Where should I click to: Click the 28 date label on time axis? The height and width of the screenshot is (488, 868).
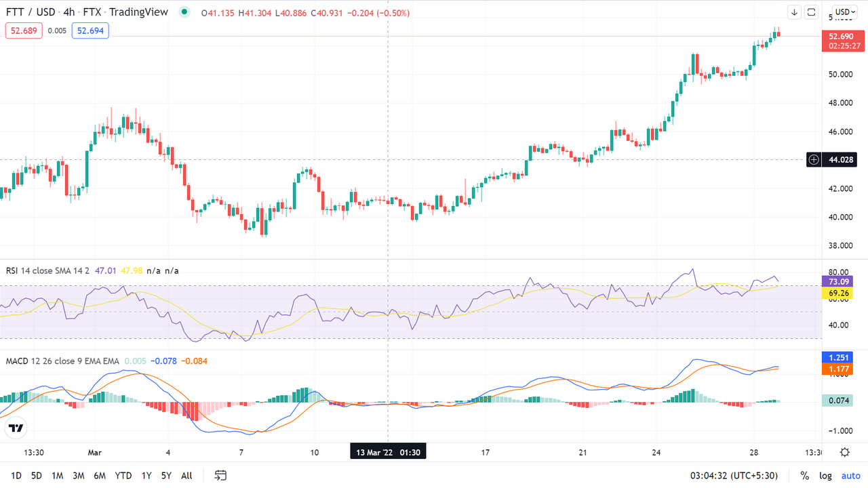(754, 452)
